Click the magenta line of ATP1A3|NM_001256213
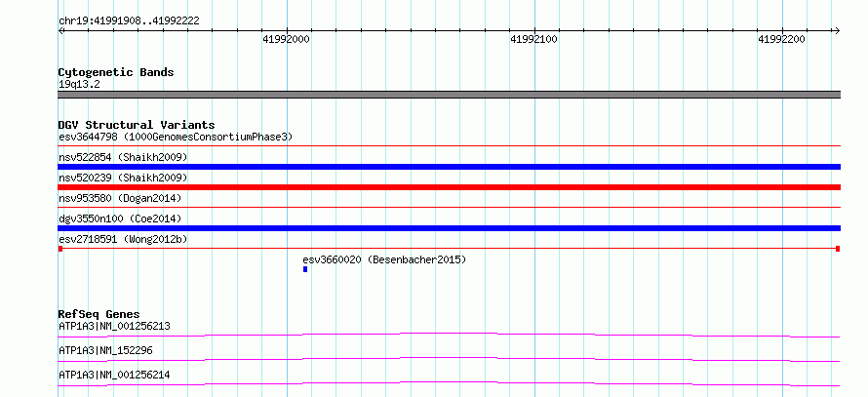Image resolution: width=868 pixels, height=397 pixels. 449,335
